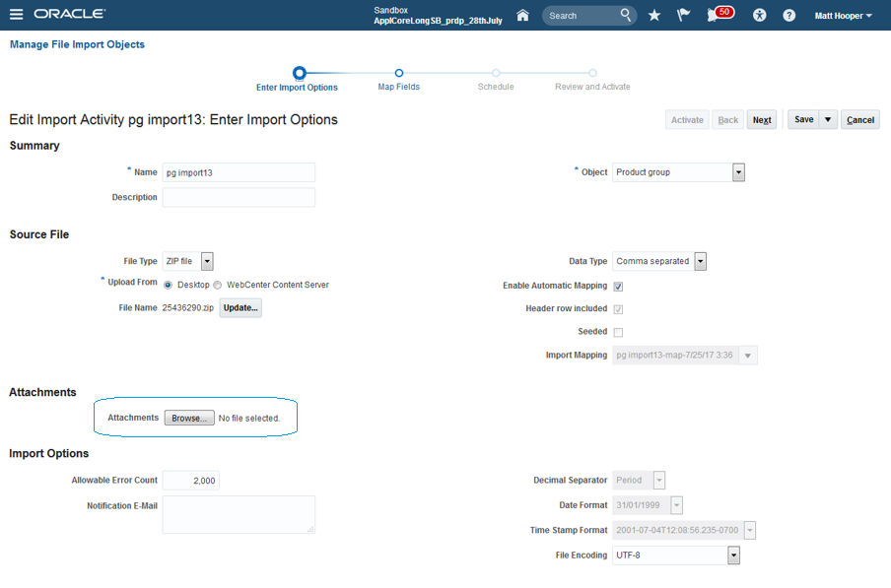The width and height of the screenshot is (891, 588).
Task: Click the Description input field
Action: click(x=239, y=198)
